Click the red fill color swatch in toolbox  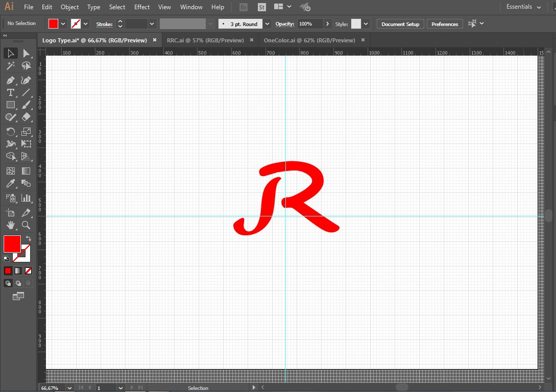pyautogui.click(x=12, y=243)
